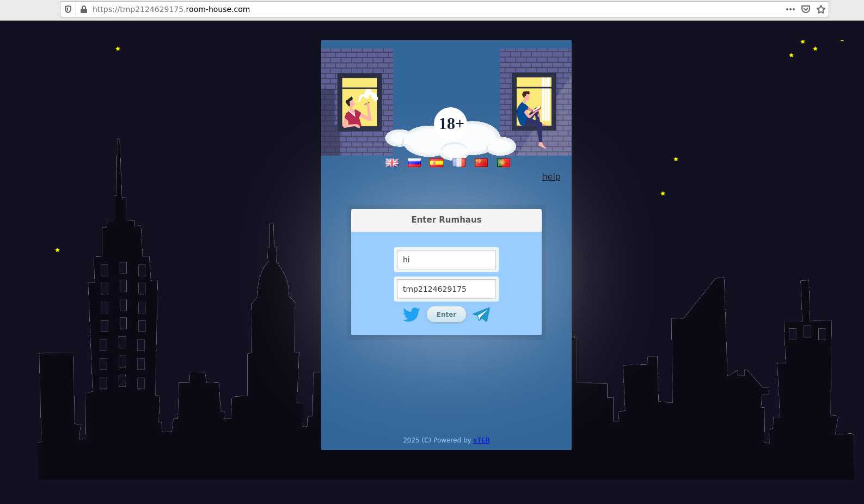This screenshot has height=504, width=864.
Task: Choose the Portuguese flag language
Action: pos(504,163)
